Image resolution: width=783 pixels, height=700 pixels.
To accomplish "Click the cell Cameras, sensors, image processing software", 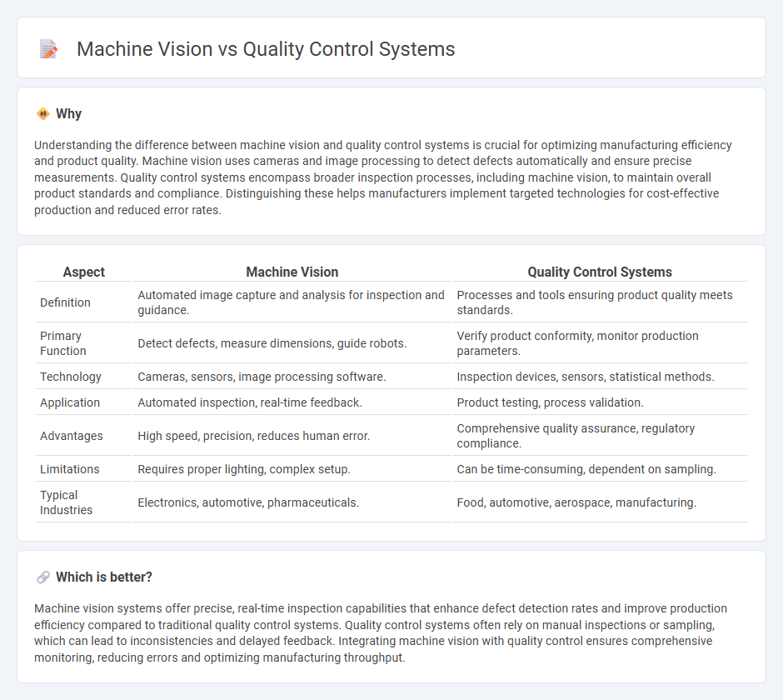I will coord(292,377).
